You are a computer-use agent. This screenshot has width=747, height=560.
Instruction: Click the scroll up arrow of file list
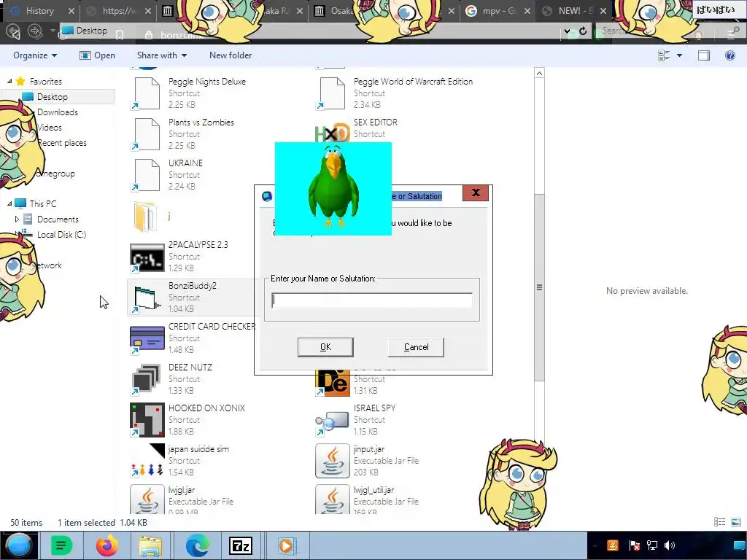(539, 74)
